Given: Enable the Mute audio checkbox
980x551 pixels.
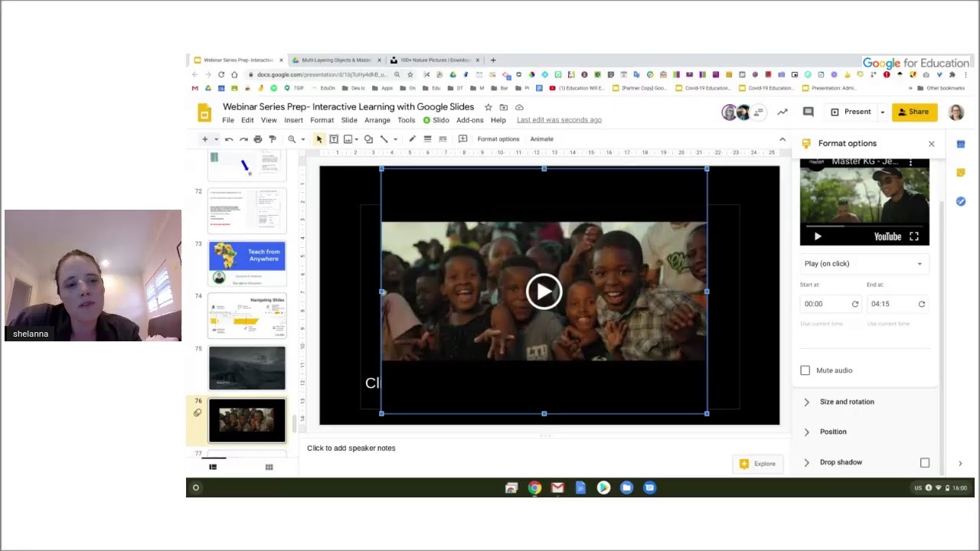Looking at the screenshot, I should (805, 370).
